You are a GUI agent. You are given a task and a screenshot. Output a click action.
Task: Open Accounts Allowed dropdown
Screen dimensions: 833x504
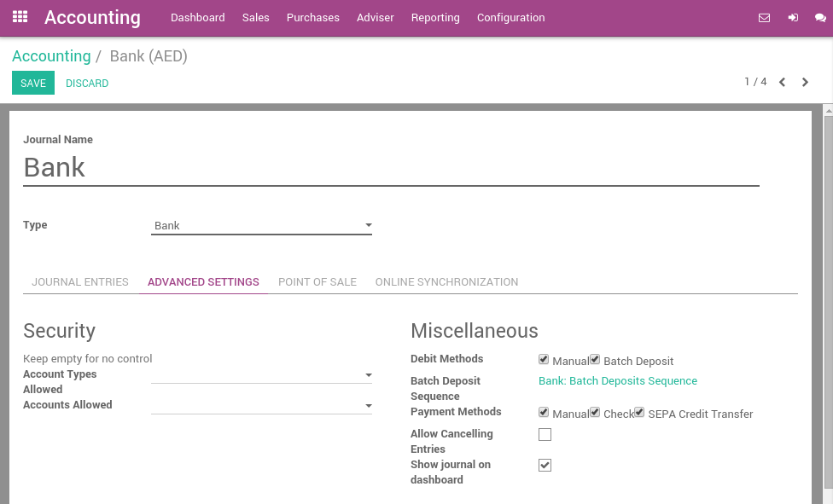click(x=261, y=406)
